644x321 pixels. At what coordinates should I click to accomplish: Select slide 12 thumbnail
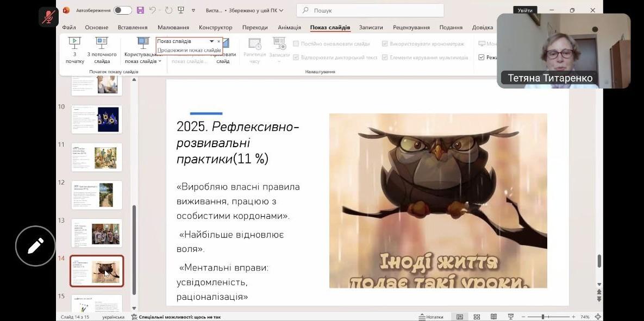click(97, 195)
